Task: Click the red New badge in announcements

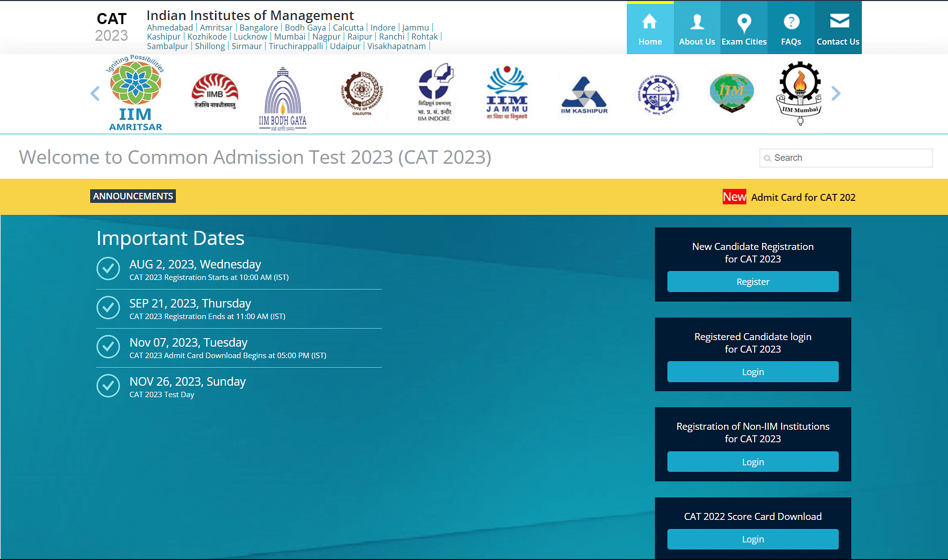Action: tap(734, 197)
